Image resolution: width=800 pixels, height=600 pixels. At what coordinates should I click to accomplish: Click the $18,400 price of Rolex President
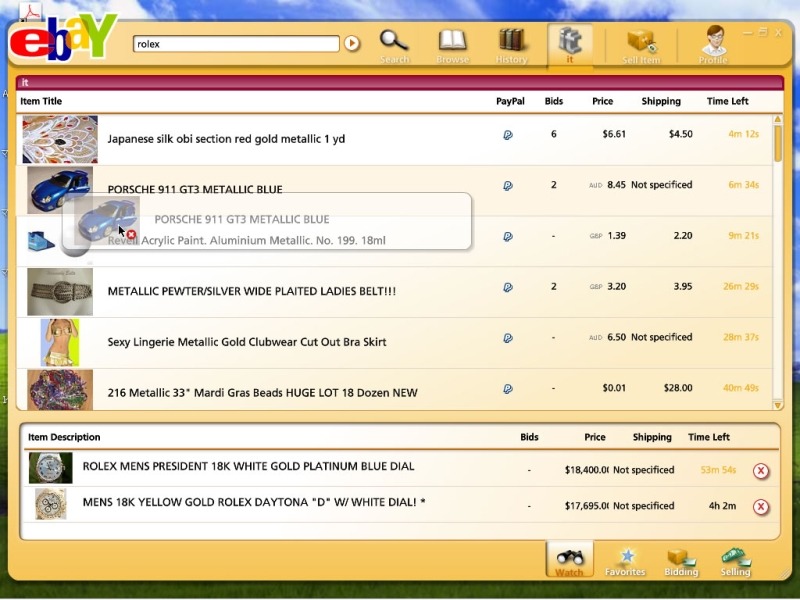click(586, 470)
